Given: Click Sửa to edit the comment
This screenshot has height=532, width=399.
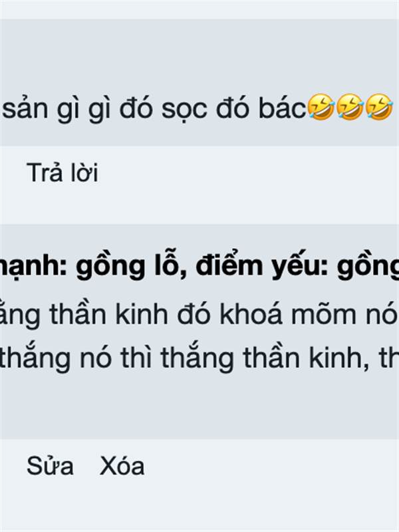Looking at the screenshot, I should (x=50, y=466).
